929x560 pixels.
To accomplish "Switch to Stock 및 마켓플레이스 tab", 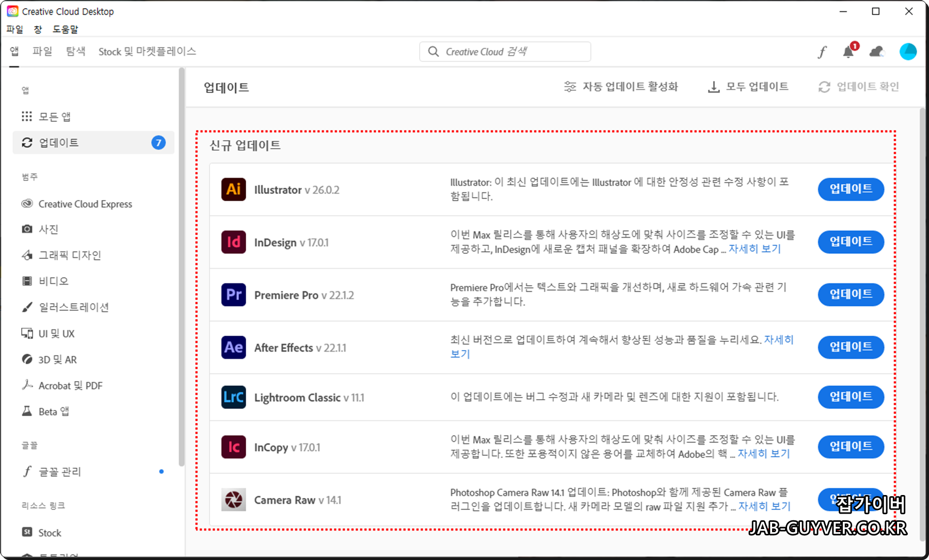I will [x=147, y=52].
